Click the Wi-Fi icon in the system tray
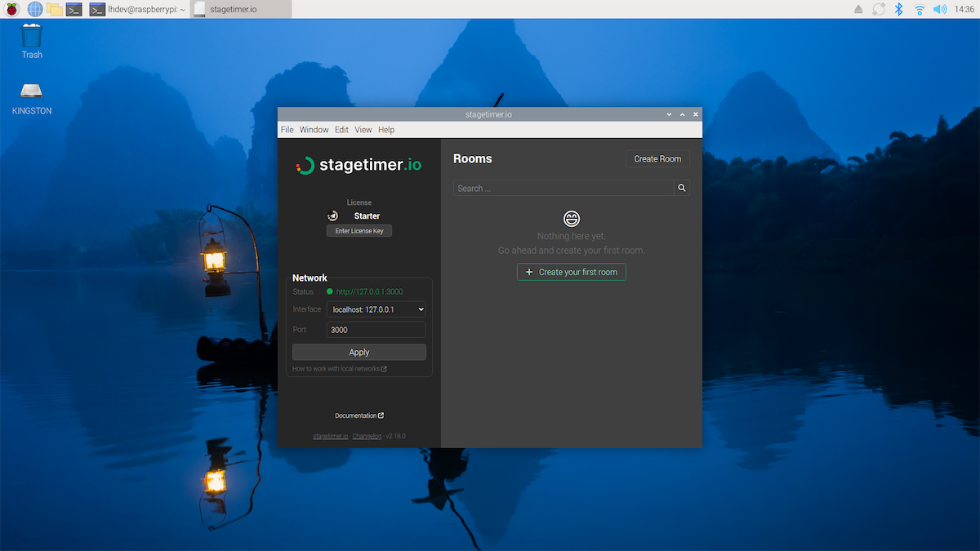Viewport: 980px width, 551px height. [x=920, y=9]
